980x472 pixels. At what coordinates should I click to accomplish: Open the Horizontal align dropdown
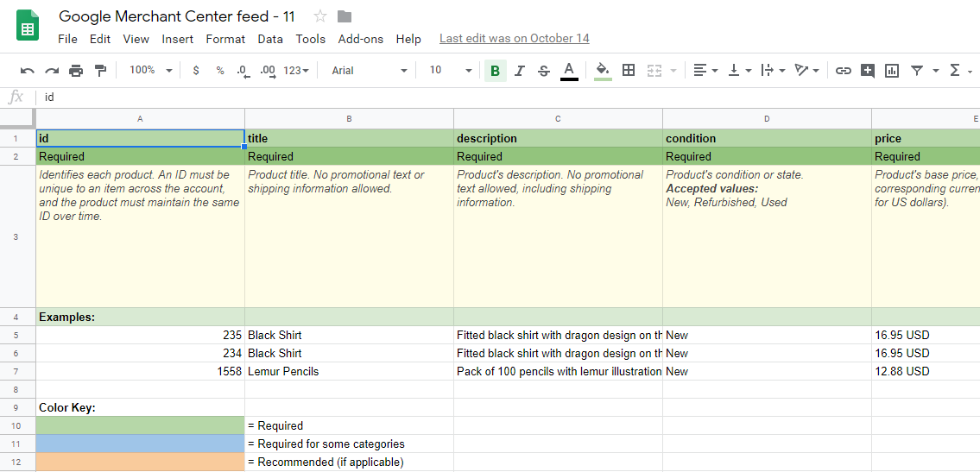(x=705, y=71)
